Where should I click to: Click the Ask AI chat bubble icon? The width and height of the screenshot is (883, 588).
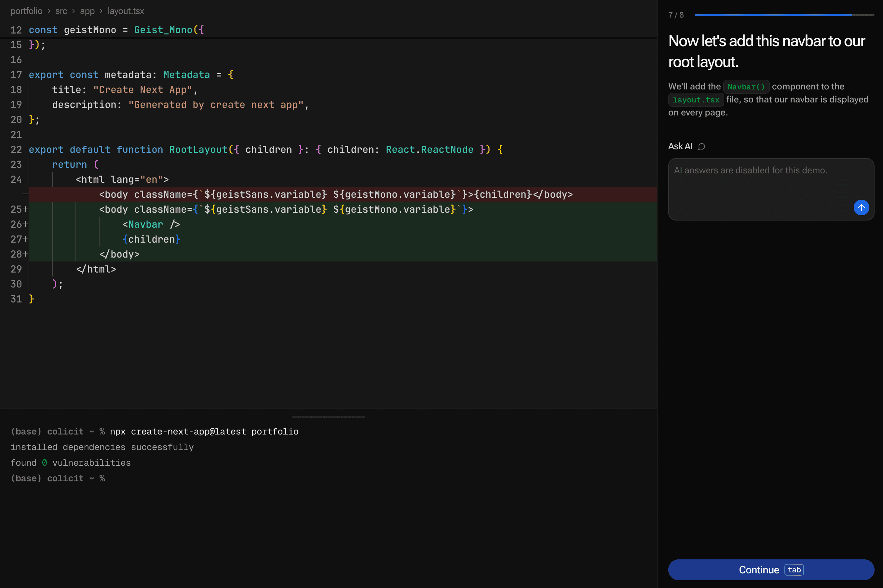point(701,147)
